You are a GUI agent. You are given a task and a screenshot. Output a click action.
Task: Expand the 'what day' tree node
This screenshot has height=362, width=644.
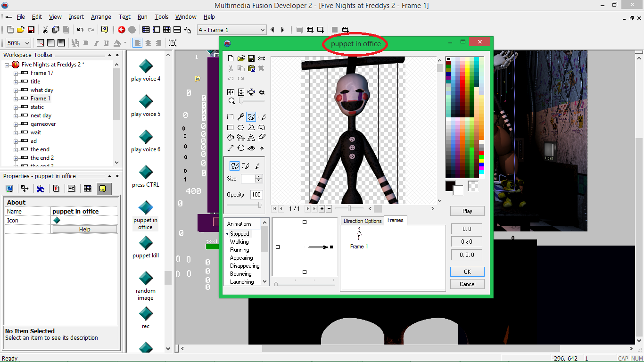(x=16, y=90)
